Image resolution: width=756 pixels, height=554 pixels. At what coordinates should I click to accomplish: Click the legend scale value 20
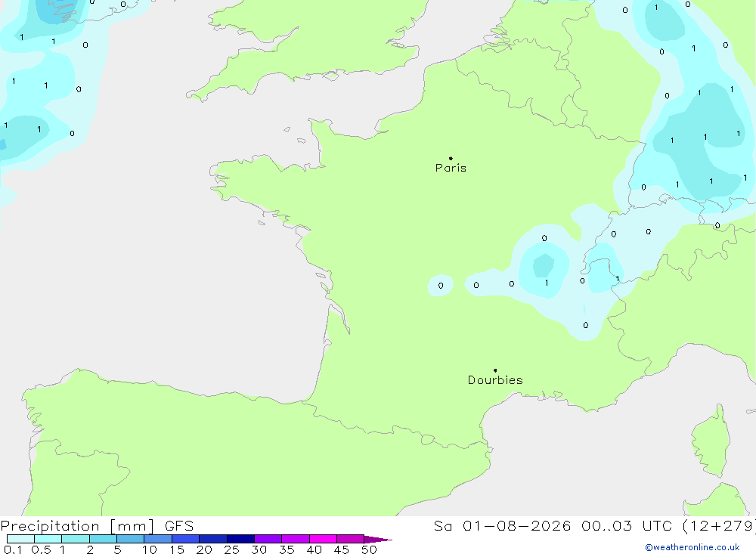pos(204,549)
